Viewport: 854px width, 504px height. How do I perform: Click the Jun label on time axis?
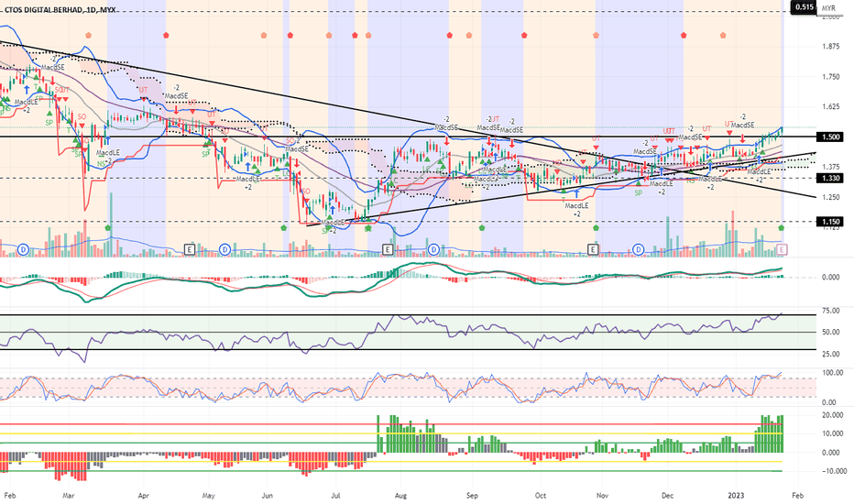pos(267,496)
